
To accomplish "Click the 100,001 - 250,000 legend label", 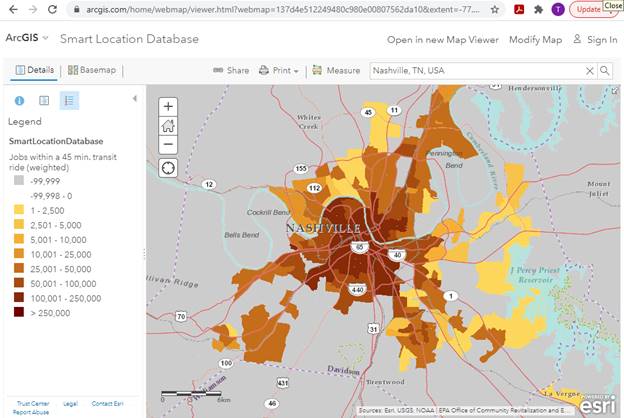I will [x=66, y=299].
